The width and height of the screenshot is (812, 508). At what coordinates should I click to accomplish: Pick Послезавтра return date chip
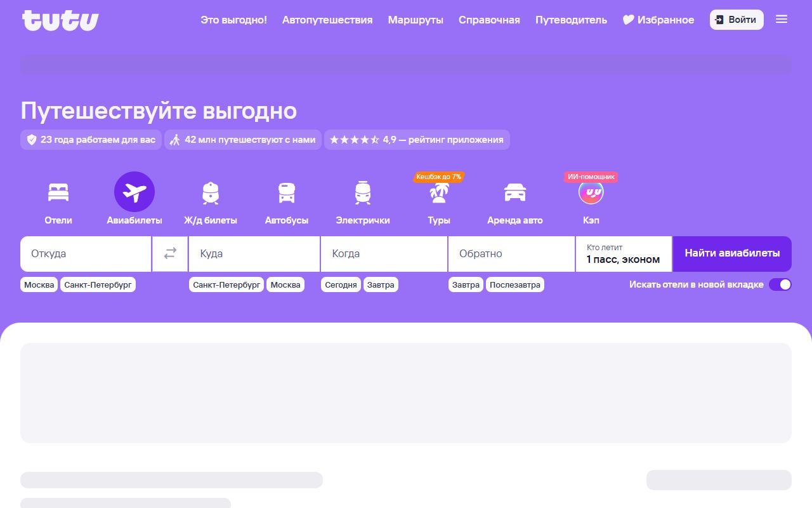coord(515,284)
